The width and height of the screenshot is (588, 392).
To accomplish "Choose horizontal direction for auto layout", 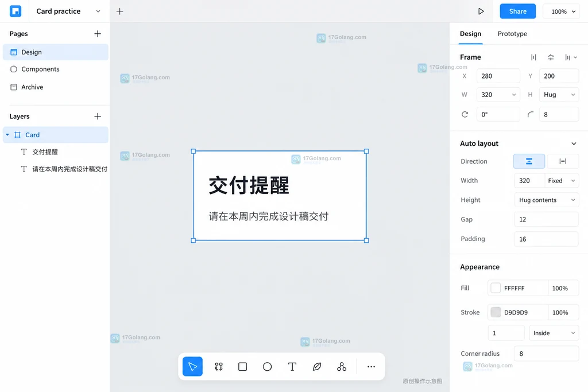I will [x=563, y=161].
